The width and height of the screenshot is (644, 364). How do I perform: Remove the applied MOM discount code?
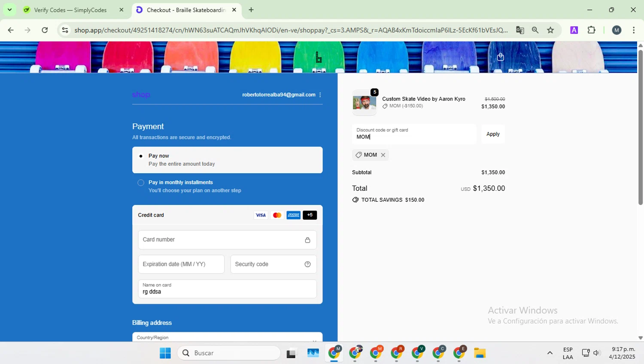(x=383, y=155)
